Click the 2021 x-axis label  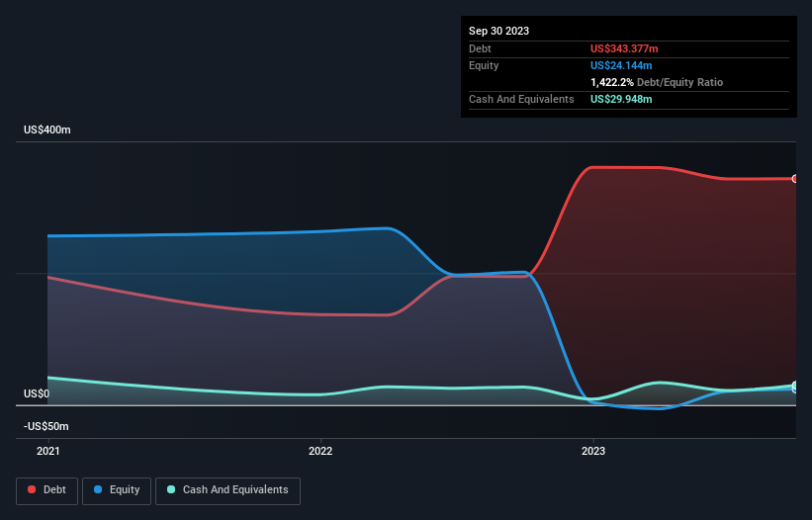point(48,451)
